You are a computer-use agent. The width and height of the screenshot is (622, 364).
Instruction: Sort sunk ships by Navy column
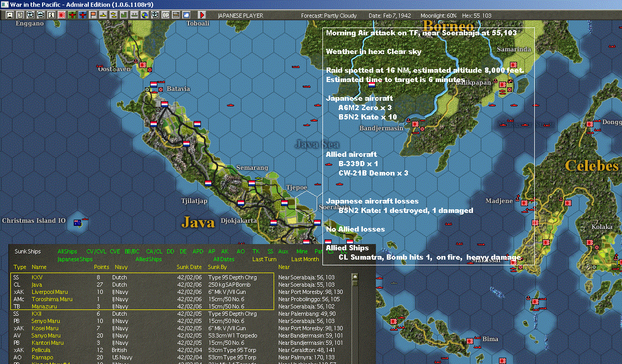tap(121, 267)
